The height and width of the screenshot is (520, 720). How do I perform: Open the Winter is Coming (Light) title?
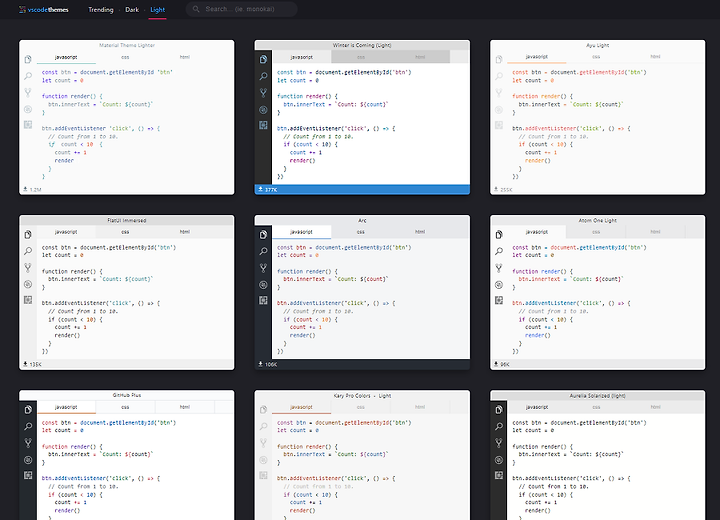point(362,45)
